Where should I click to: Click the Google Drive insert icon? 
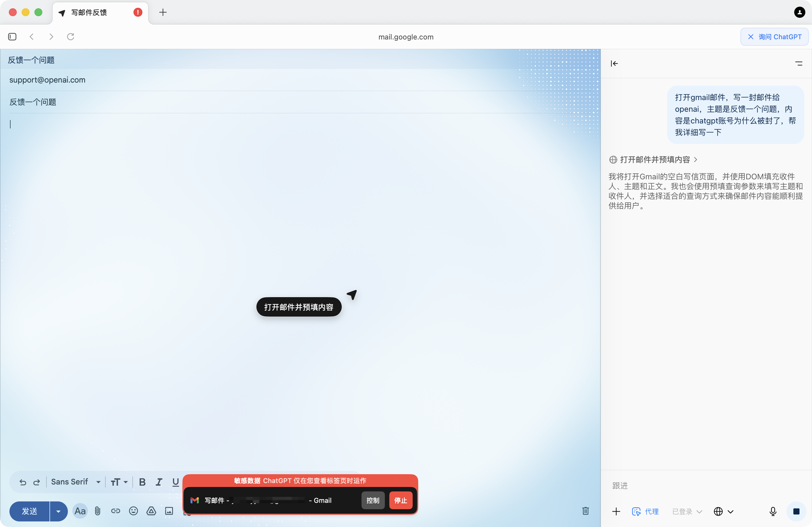[x=151, y=511]
